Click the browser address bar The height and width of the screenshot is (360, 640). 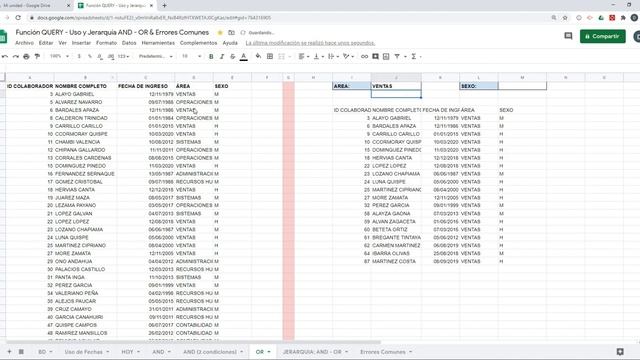286,18
